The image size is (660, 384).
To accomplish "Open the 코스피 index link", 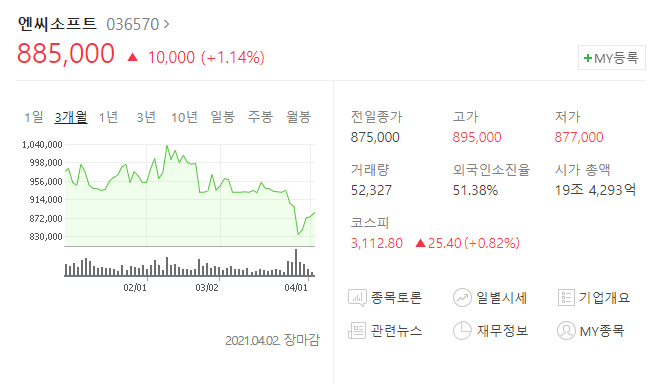I will coord(370,223).
